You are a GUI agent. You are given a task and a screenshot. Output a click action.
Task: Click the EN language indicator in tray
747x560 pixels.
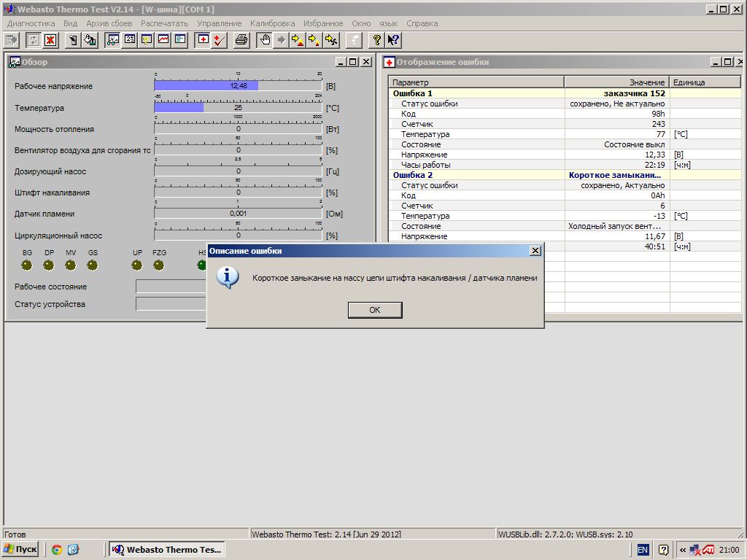tap(643, 550)
